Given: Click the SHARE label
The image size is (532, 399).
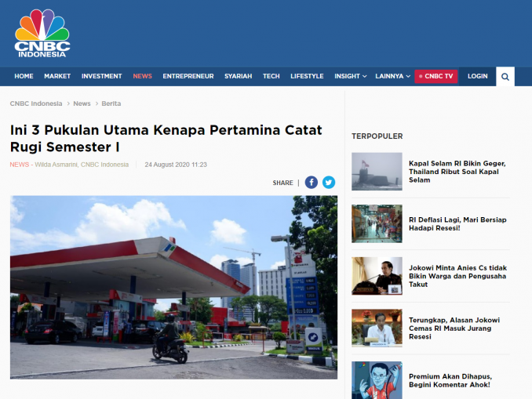Looking at the screenshot, I should (x=282, y=183).
